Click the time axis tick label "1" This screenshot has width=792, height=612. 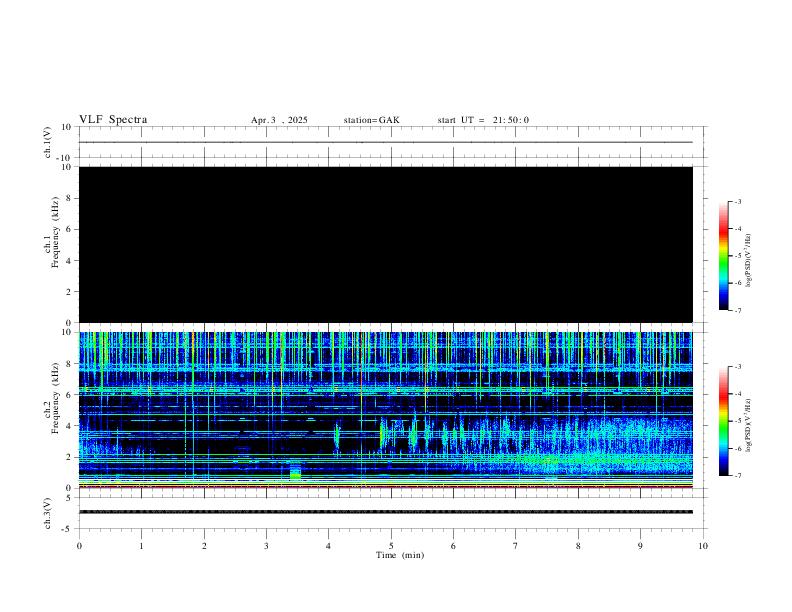point(141,546)
